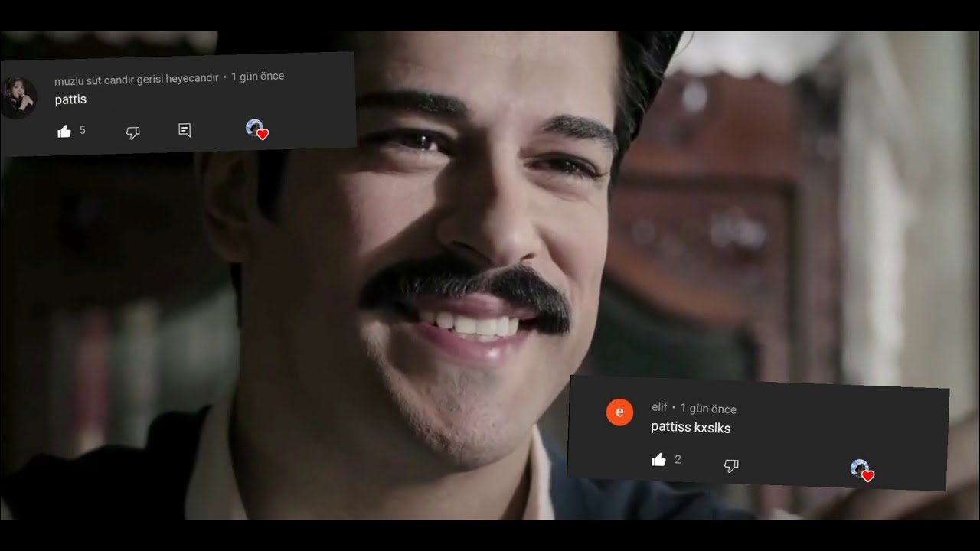Open the elif username link
Screen dimensions: 980x551
pyautogui.click(x=659, y=407)
